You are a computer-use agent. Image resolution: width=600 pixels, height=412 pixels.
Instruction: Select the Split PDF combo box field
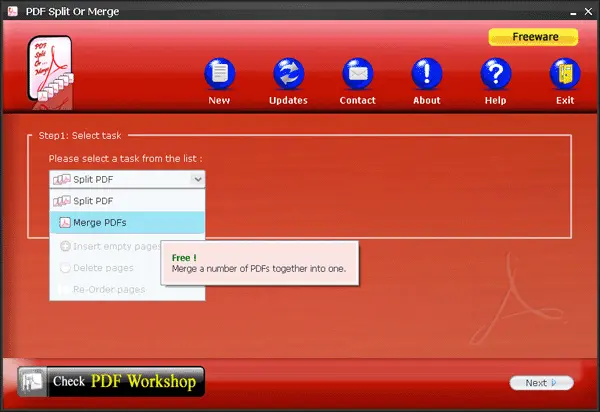[127, 179]
